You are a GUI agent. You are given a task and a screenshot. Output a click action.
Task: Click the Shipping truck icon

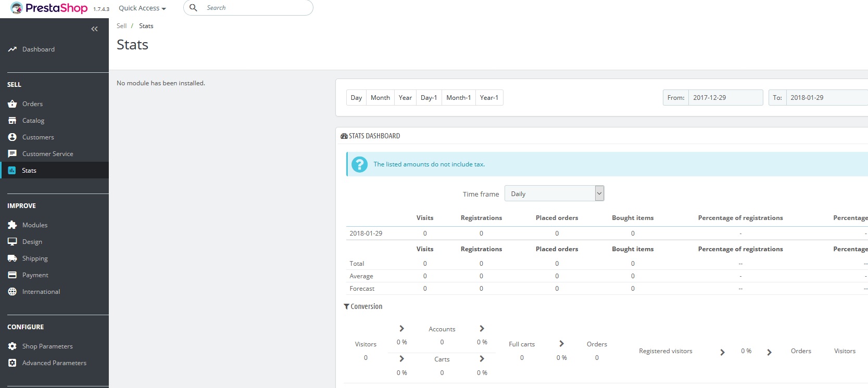[x=12, y=258]
